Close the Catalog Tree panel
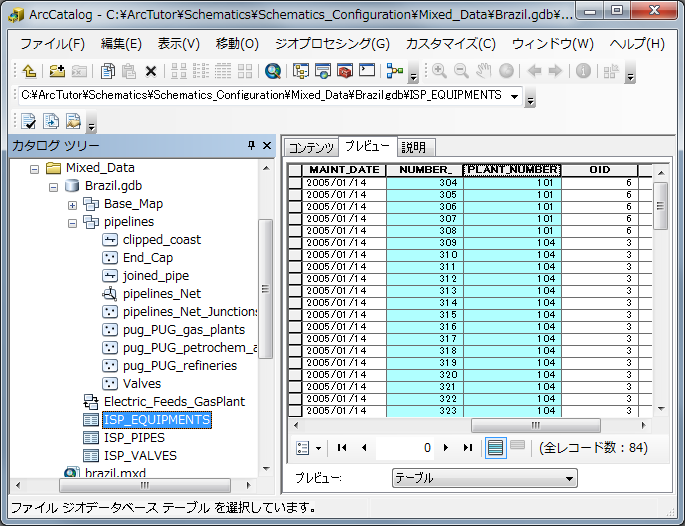The width and height of the screenshot is (685, 526). (x=267, y=145)
